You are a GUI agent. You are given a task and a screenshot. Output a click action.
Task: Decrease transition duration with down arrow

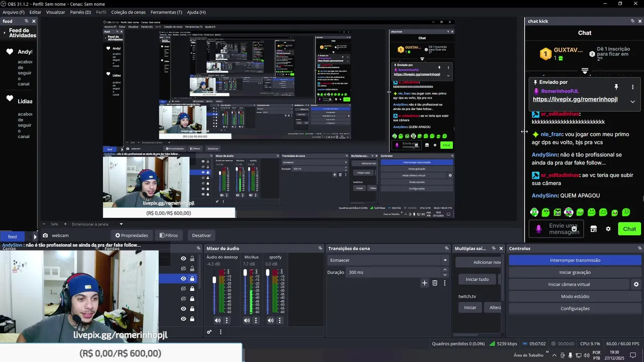[445, 275]
